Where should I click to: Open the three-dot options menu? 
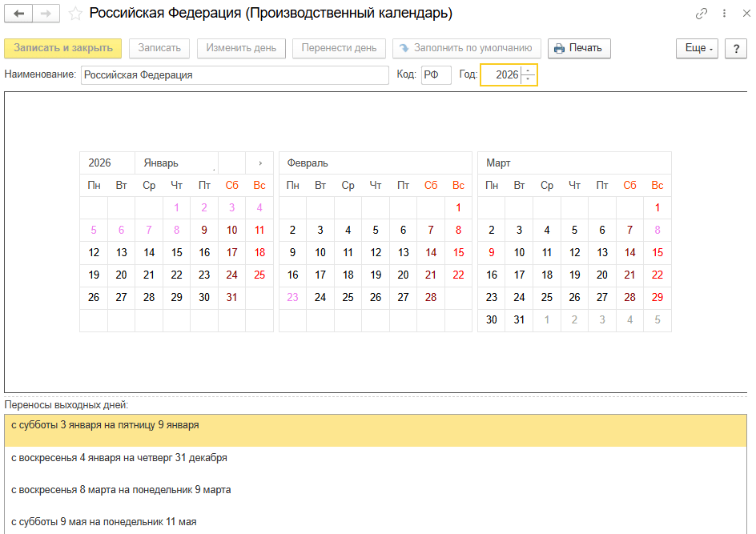pos(724,14)
